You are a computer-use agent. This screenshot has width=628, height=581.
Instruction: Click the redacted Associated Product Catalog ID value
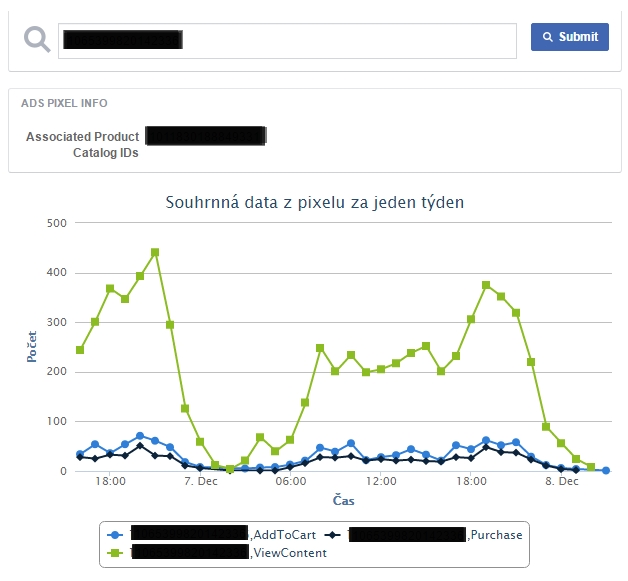coord(205,136)
